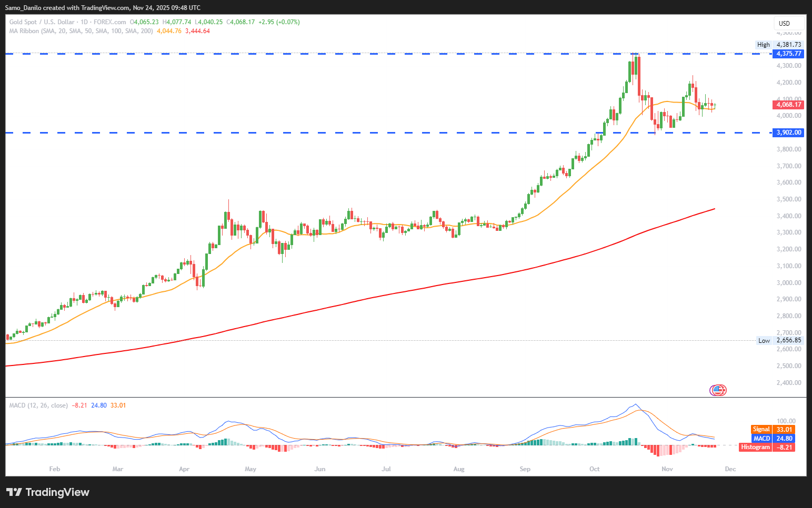The image size is (812, 508).
Task: Click the orange Signal 33.01 label
Action: point(773,429)
